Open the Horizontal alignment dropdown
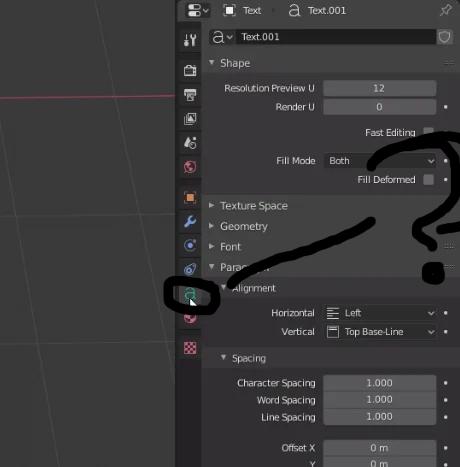Image resolution: width=460 pixels, height=467 pixels. pyautogui.click(x=380, y=313)
